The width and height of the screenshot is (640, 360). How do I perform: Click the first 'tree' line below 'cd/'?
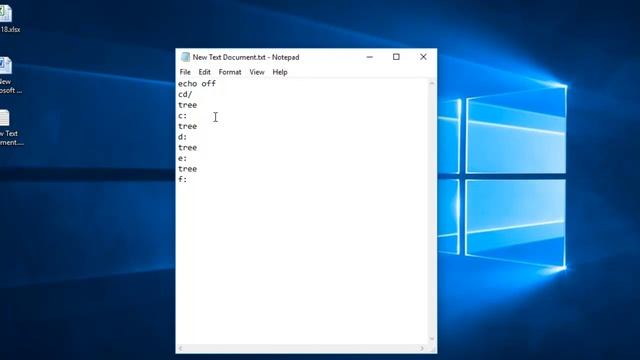187,105
